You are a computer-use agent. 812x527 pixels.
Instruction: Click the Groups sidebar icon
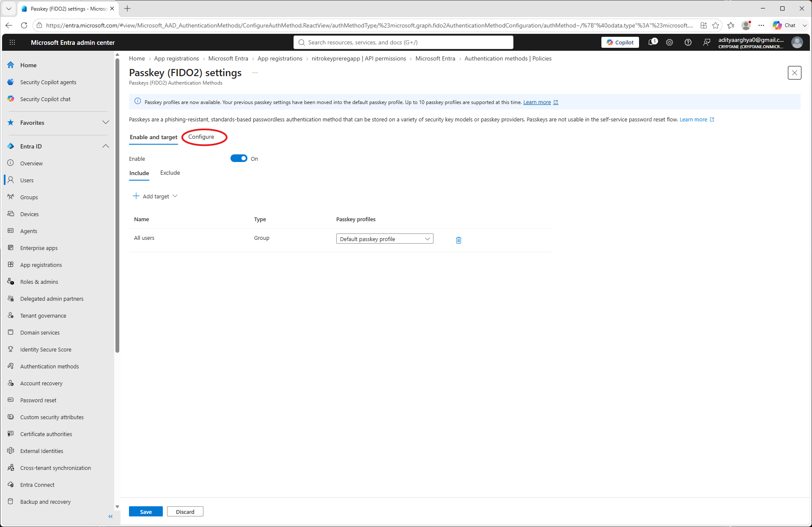[x=11, y=197]
